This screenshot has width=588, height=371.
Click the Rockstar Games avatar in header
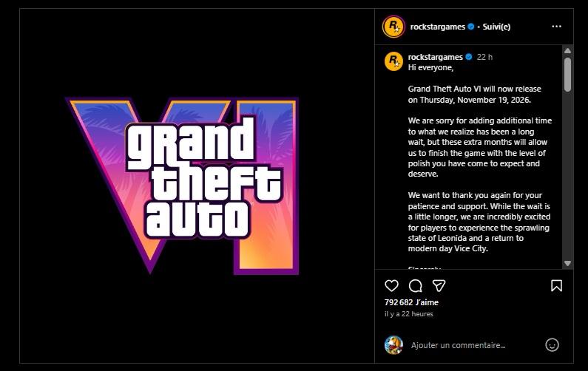393,27
